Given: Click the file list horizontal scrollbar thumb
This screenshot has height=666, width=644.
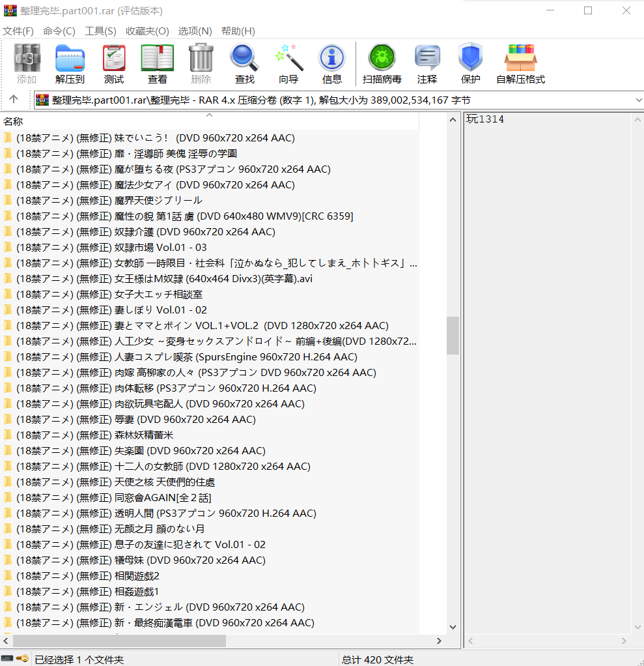Looking at the screenshot, I should pyautogui.click(x=119, y=641).
